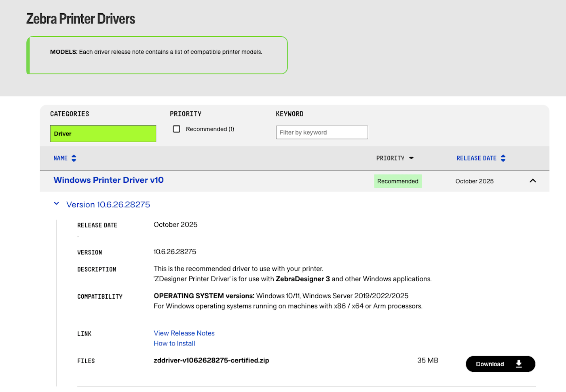
Task: Click the ZebraDesigner 3 bold text
Action: (303, 279)
